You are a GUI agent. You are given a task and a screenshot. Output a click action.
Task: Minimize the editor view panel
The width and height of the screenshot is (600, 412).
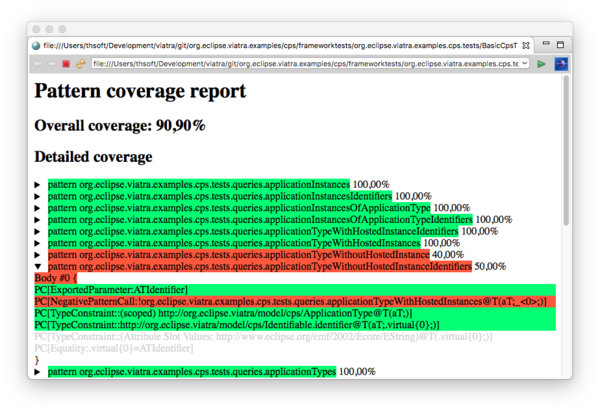pyautogui.click(x=546, y=43)
